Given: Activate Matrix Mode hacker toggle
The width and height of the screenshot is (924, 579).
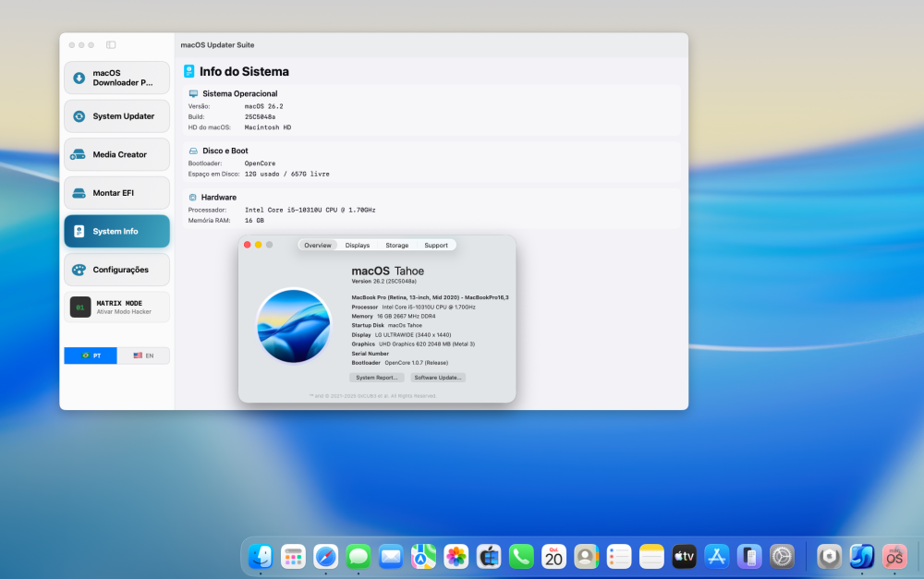Looking at the screenshot, I should (116, 307).
